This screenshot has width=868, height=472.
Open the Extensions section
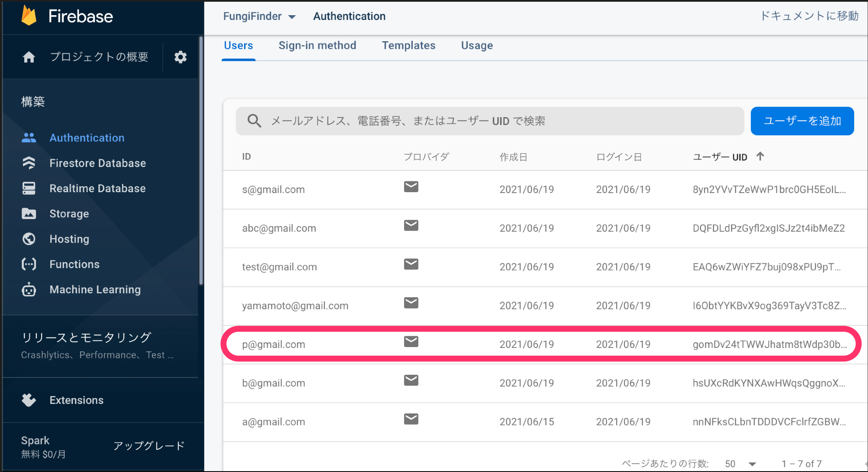coord(76,400)
